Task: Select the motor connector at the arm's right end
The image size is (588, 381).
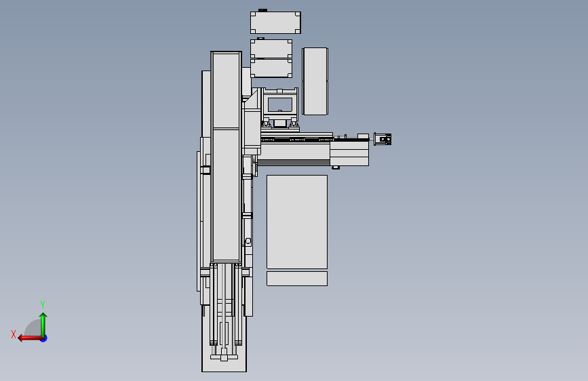Action: point(383,139)
